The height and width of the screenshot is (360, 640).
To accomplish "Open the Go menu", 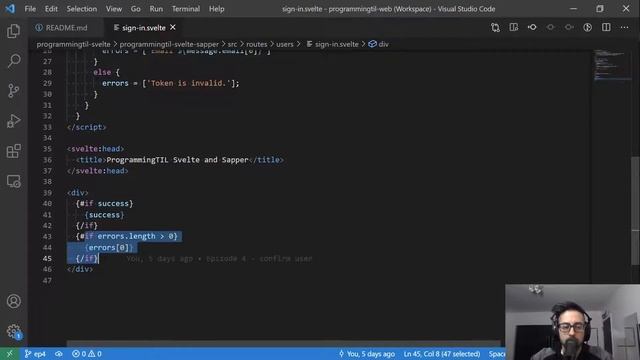I will click(x=136, y=9).
